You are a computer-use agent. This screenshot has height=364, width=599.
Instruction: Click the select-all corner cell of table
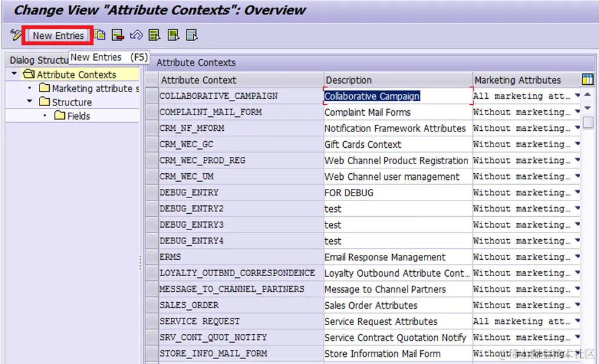[152, 80]
